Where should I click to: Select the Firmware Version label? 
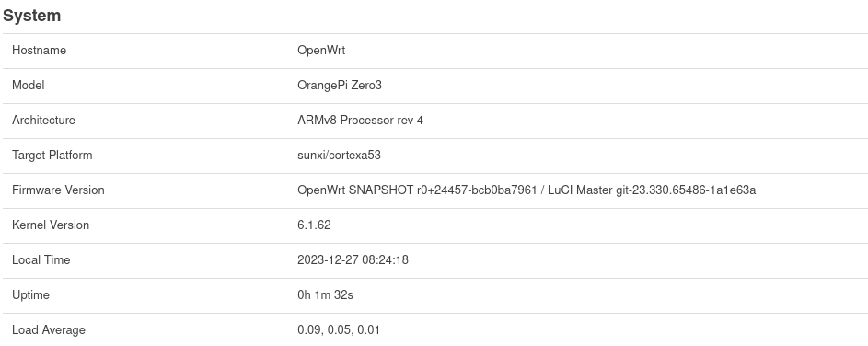58,190
